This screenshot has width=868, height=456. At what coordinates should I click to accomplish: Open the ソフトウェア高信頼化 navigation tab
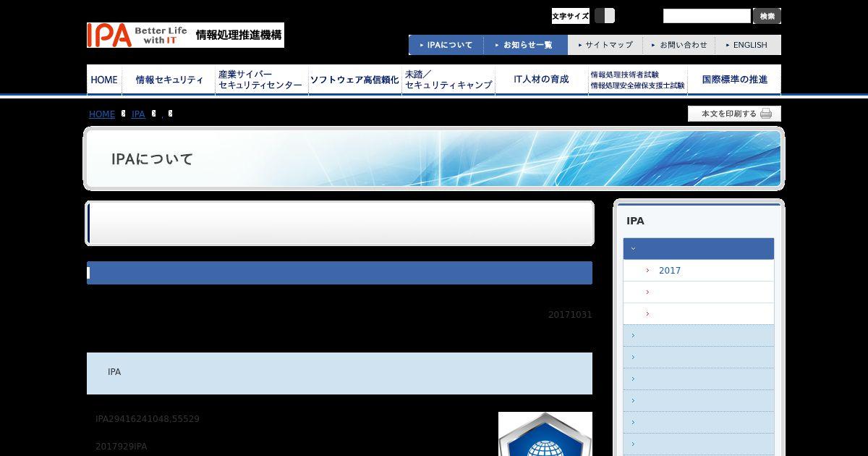(x=355, y=80)
